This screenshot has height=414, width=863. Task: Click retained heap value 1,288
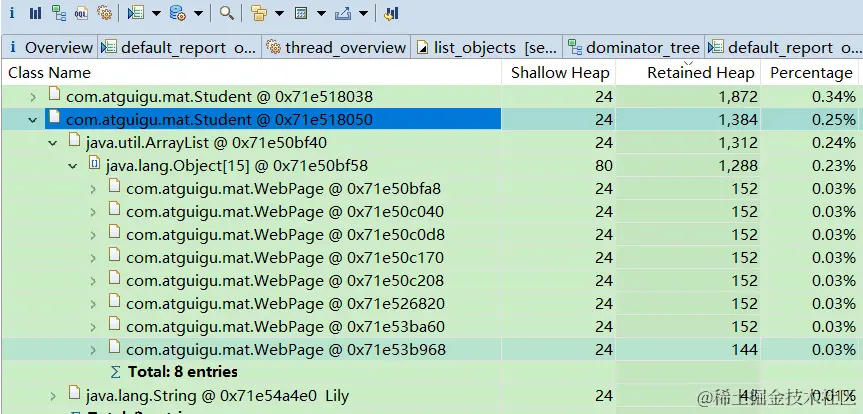[x=738, y=166]
